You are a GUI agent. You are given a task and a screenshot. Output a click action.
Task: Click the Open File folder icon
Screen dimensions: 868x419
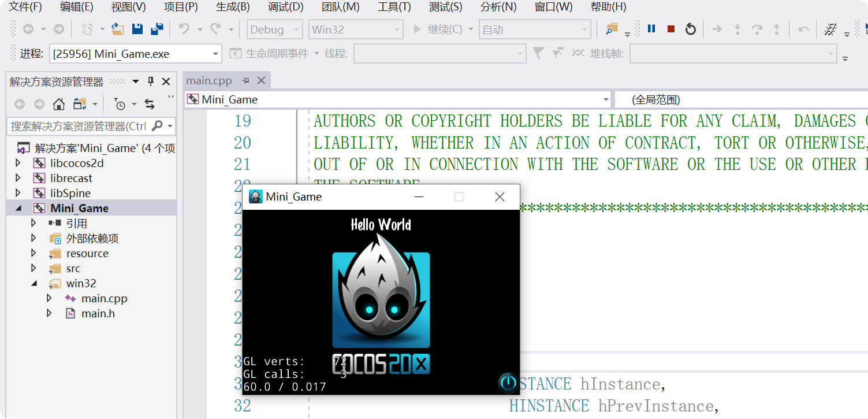coord(118,29)
